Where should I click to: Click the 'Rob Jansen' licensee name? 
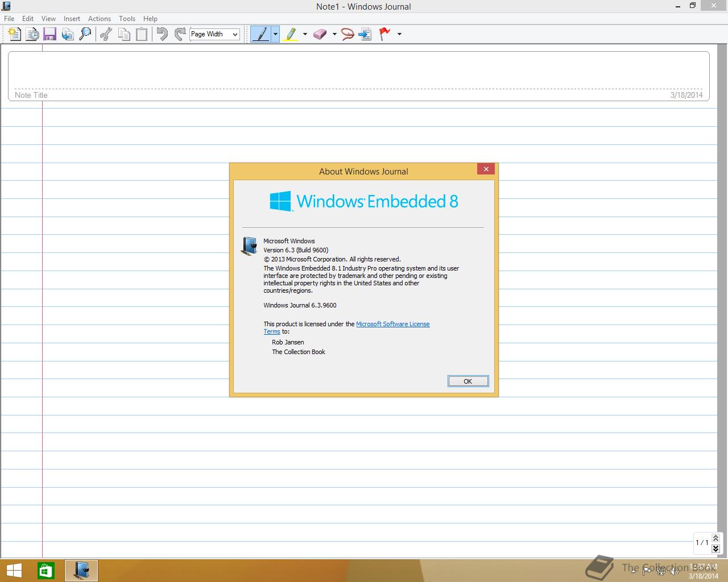click(x=288, y=342)
